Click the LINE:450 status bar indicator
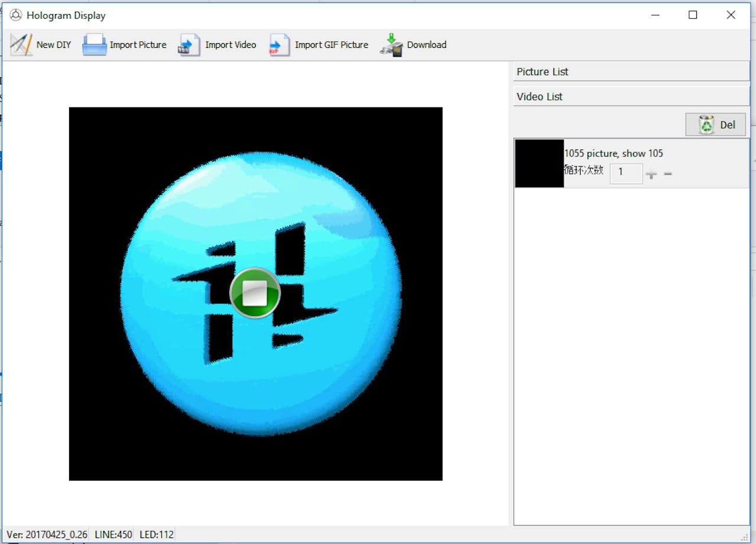 click(x=112, y=535)
